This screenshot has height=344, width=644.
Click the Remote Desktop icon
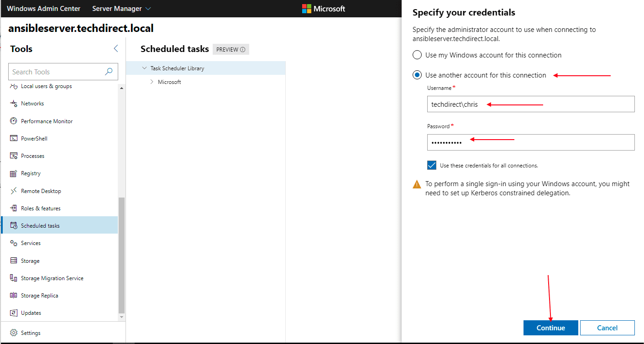[14, 191]
